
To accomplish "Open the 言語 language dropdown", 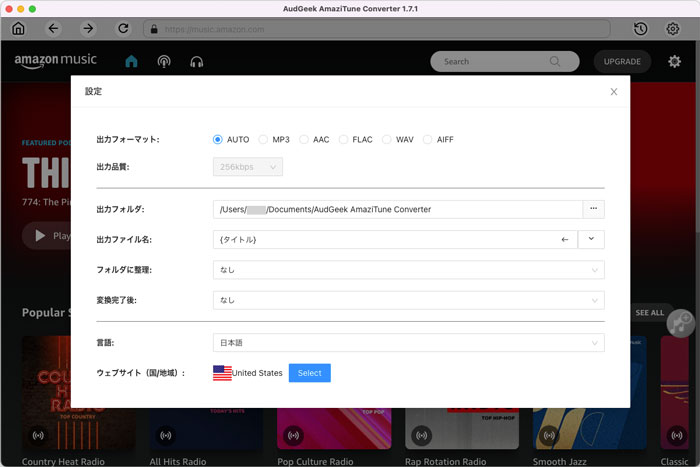I will click(x=408, y=343).
